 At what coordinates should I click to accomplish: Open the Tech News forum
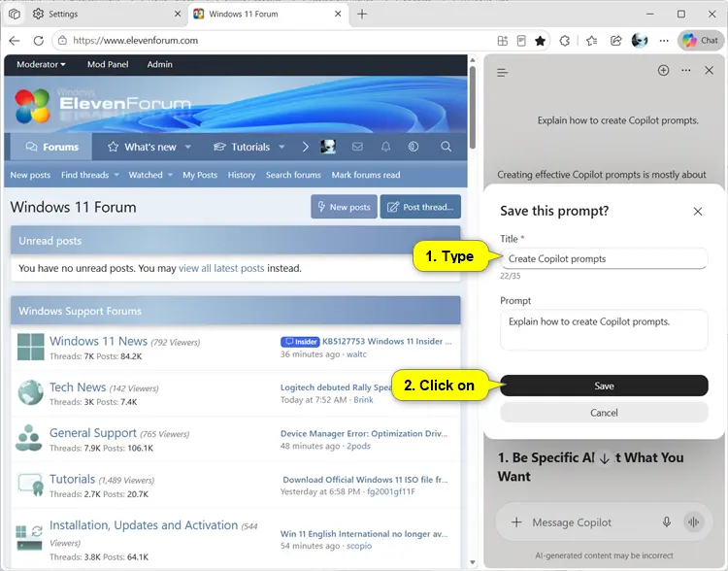78,387
